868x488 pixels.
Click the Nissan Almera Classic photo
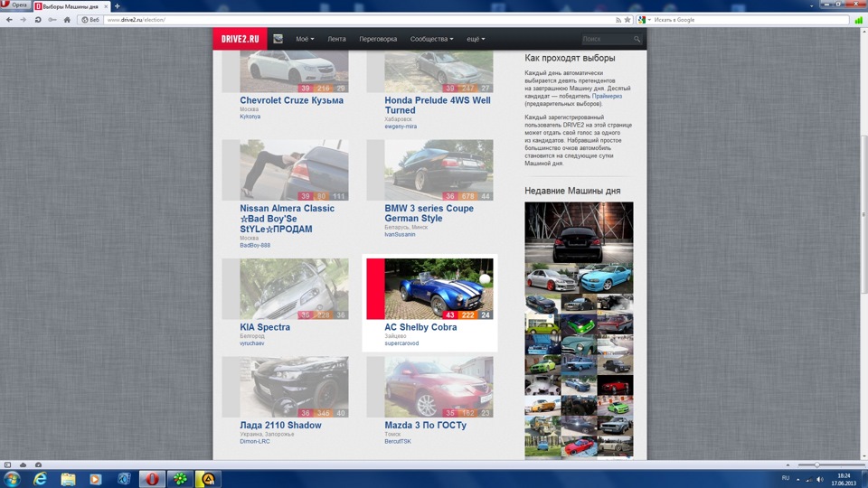click(294, 170)
